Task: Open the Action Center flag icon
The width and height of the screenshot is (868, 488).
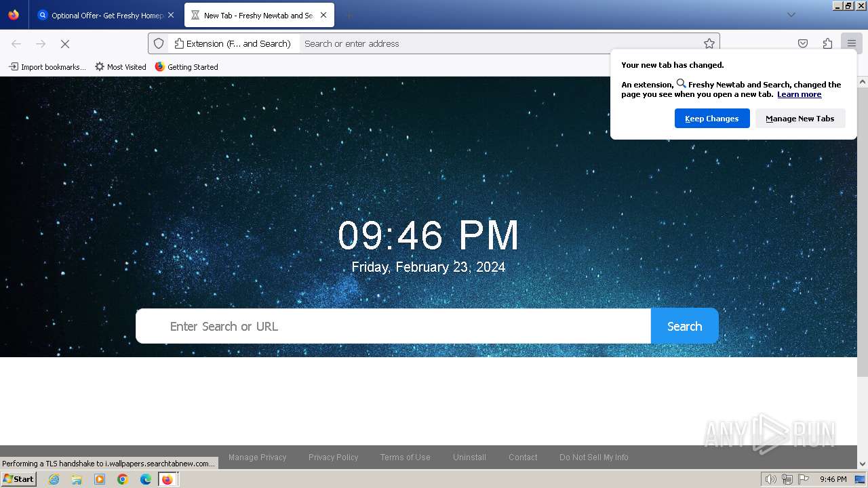Action: tap(804, 479)
